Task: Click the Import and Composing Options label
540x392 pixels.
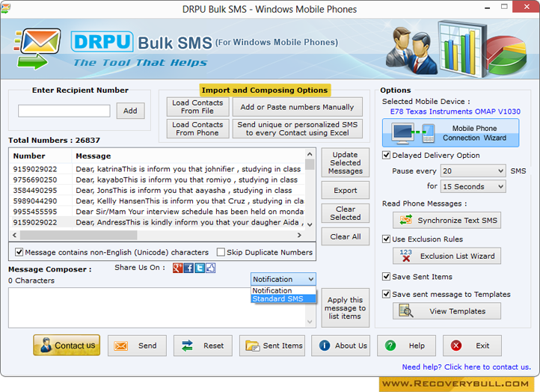Action: [x=265, y=91]
